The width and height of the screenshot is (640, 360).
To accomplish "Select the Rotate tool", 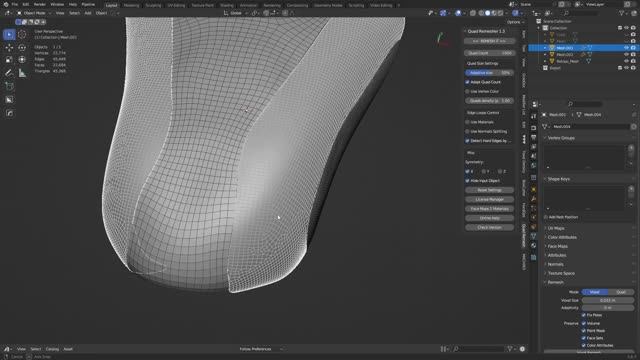I will click(x=22, y=48).
